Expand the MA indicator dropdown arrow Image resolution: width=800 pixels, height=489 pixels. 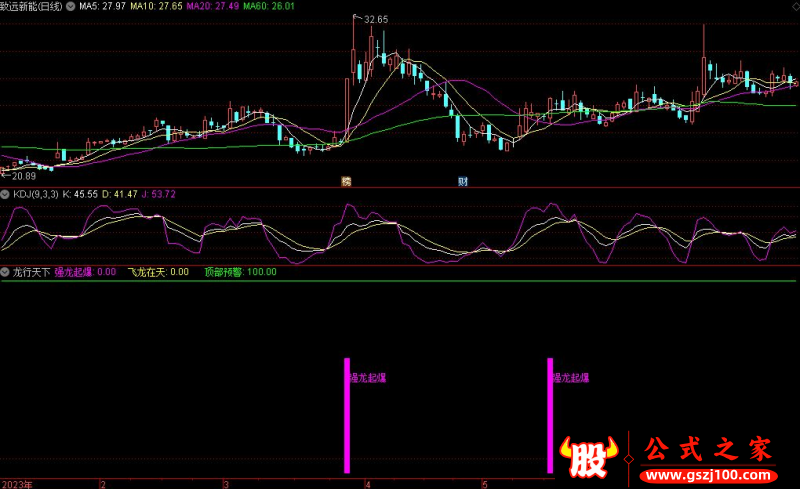click(x=70, y=6)
